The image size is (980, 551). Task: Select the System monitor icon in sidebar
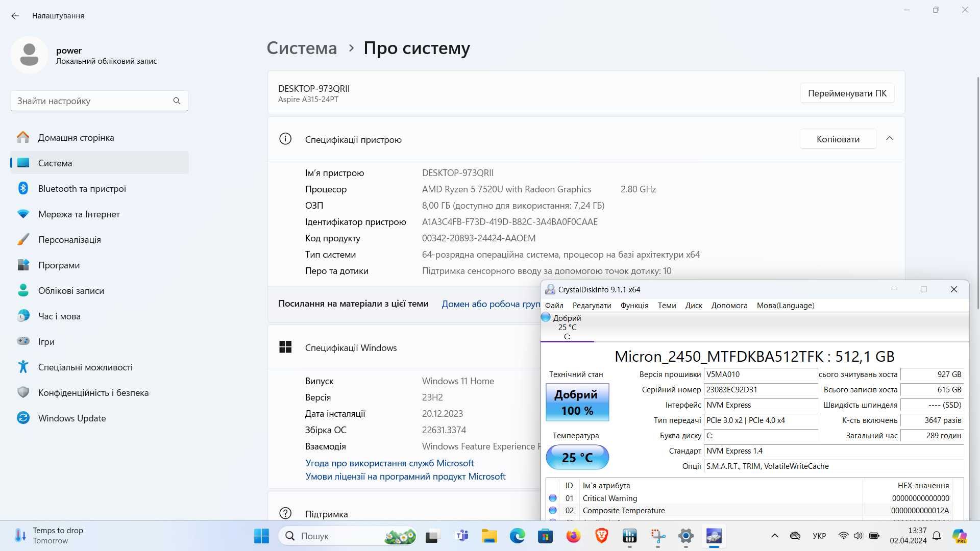pyautogui.click(x=23, y=163)
